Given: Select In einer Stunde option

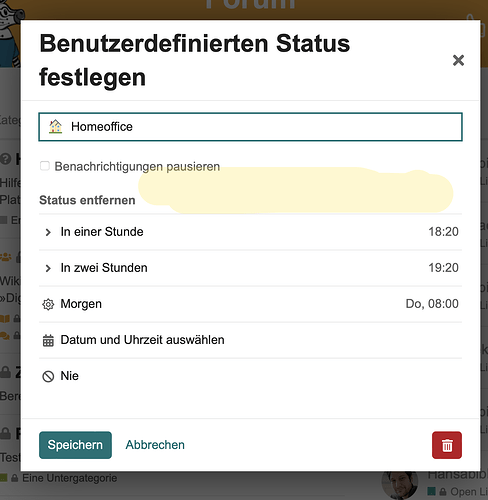Looking at the screenshot, I should coord(250,232).
